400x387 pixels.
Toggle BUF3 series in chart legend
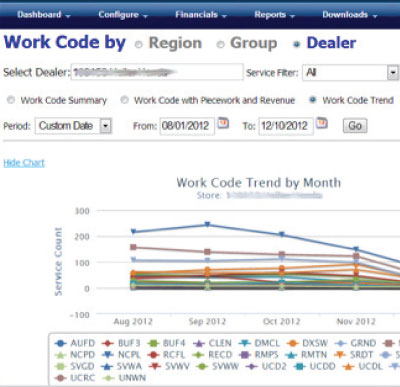point(121,343)
